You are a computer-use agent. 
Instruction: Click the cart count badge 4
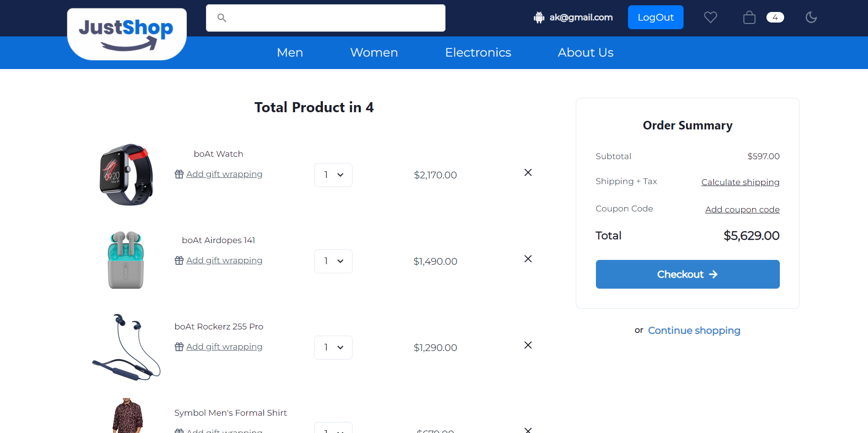(775, 17)
